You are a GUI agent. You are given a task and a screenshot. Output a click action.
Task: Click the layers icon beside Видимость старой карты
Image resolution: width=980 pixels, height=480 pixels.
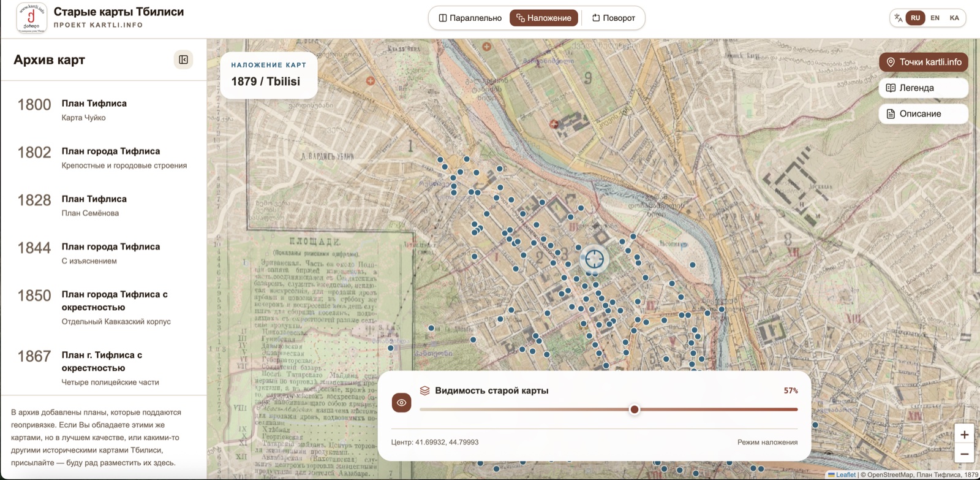tap(424, 390)
